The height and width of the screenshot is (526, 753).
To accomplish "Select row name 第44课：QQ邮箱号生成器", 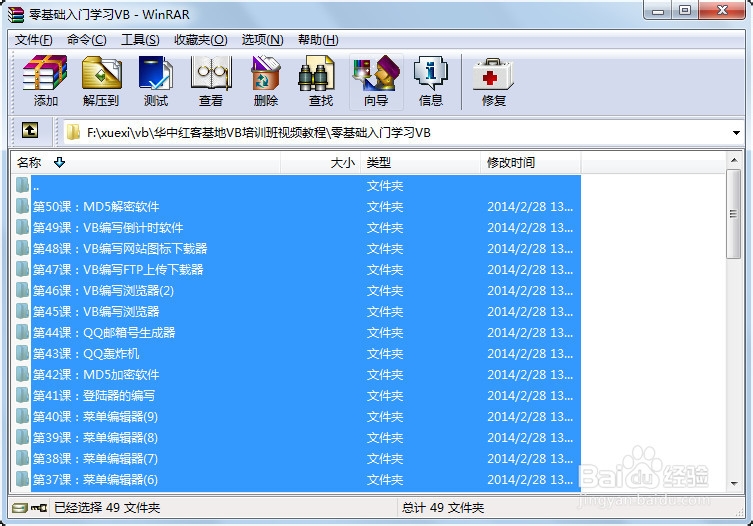I will (104, 332).
